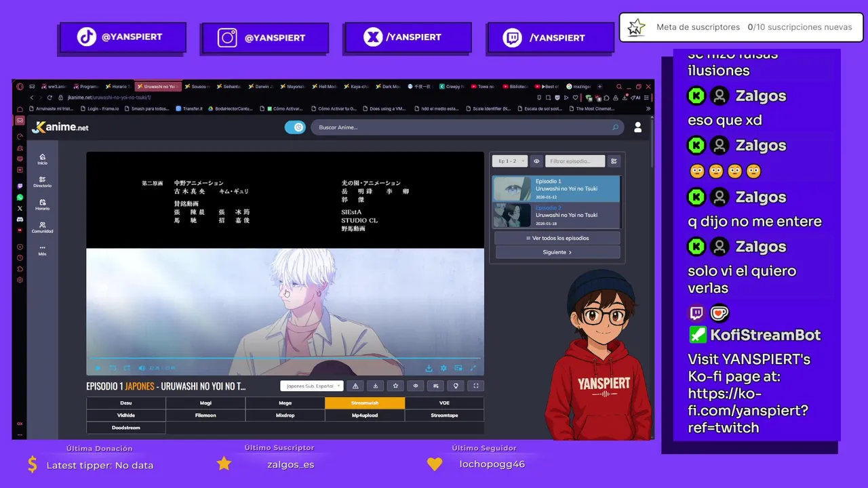The width and height of the screenshot is (868, 488).
Task: Click the user profile icon in JKAnime header
Action: [637, 127]
